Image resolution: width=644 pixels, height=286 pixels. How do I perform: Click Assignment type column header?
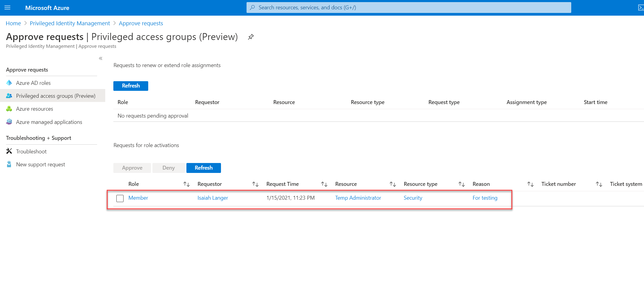point(526,102)
